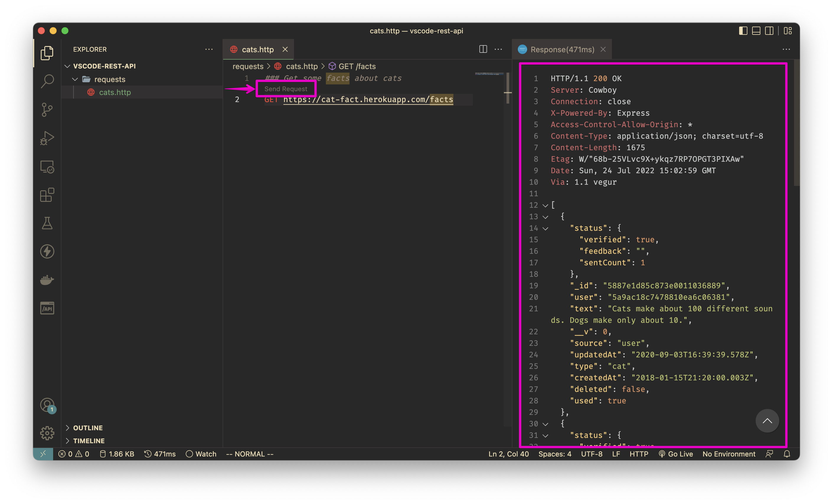Open the Search view icon
Viewport: 833px width, 504px height.
coord(47,81)
